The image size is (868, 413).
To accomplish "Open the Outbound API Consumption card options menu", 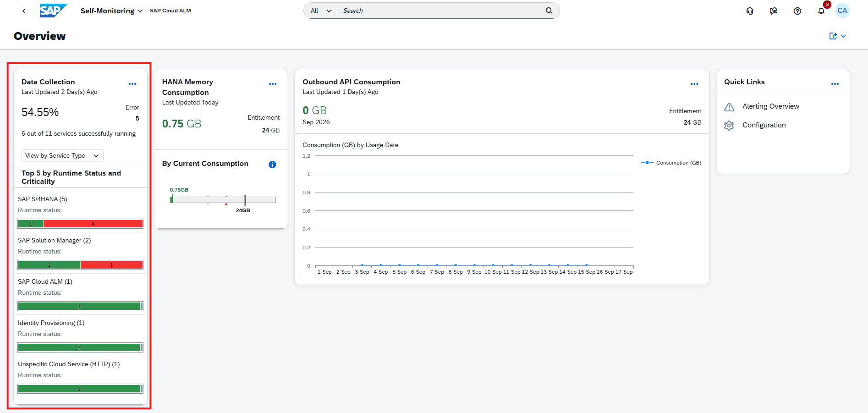I will [x=694, y=84].
